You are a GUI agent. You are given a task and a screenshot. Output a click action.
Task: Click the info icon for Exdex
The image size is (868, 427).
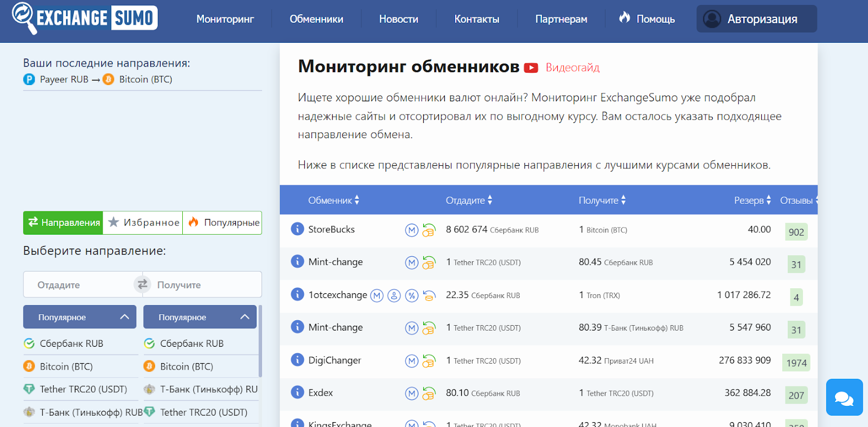click(297, 392)
